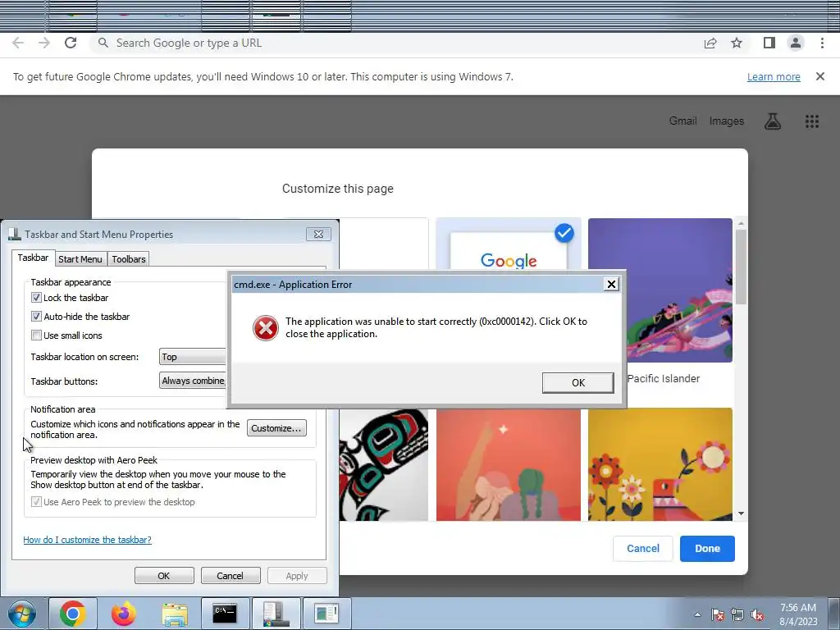Click the blue selected checkmark badge

[x=564, y=233]
